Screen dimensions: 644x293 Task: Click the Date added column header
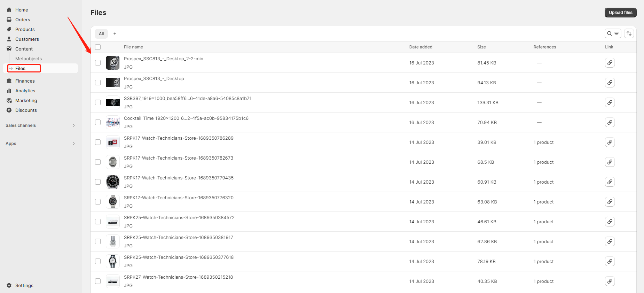point(421,47)
